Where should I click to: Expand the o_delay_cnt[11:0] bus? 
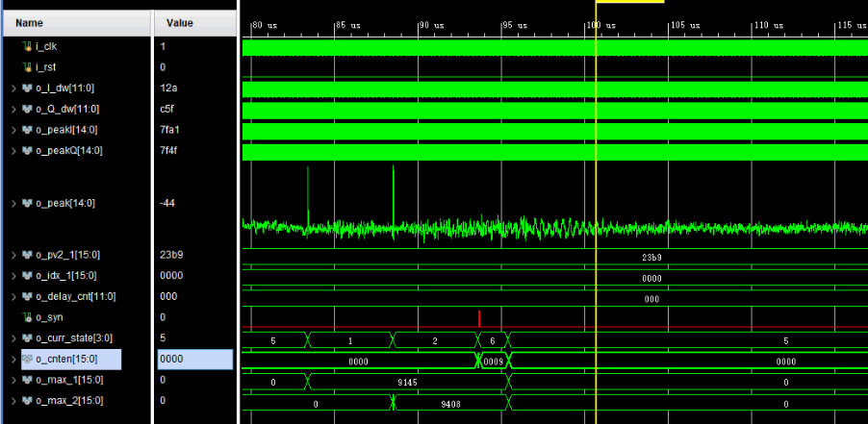pos(13,296)
